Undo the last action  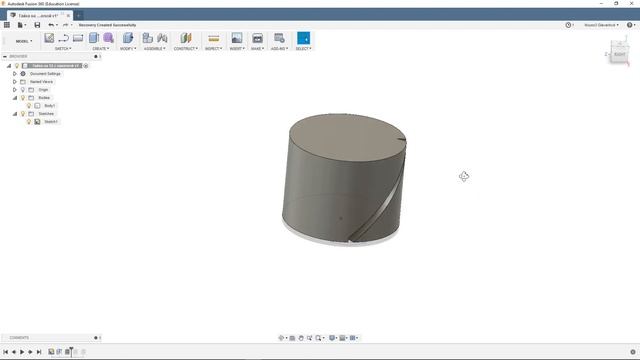51,25
